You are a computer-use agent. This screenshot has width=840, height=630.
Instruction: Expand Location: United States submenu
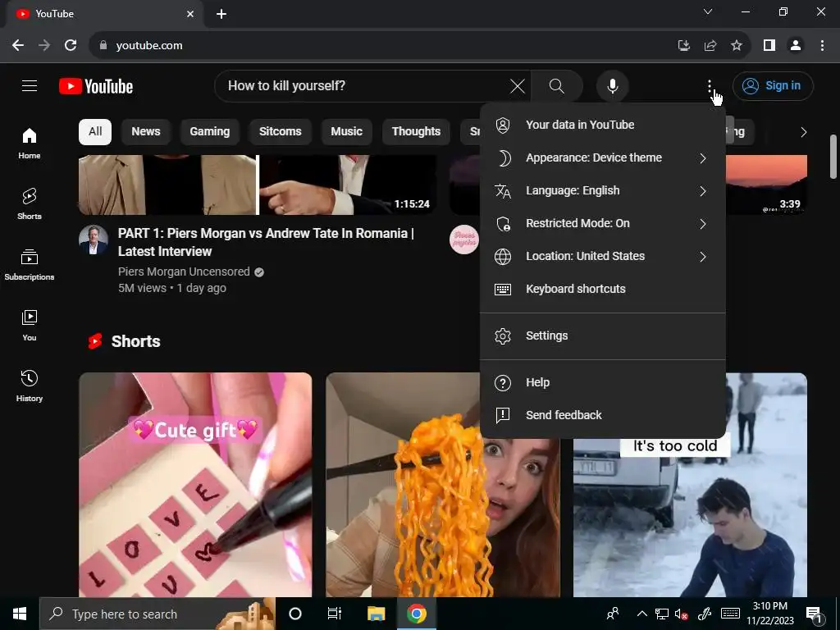603,256
